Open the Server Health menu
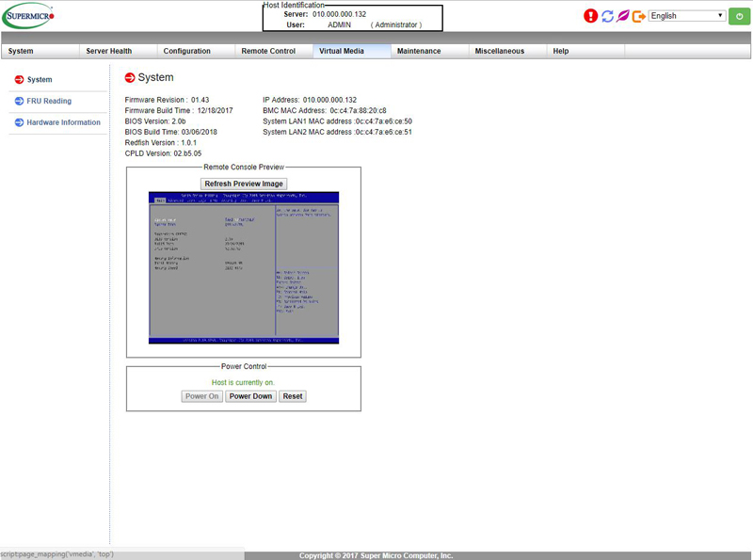Image resolution: width=753 pixels, height=560 pixels. coord(119,51)
